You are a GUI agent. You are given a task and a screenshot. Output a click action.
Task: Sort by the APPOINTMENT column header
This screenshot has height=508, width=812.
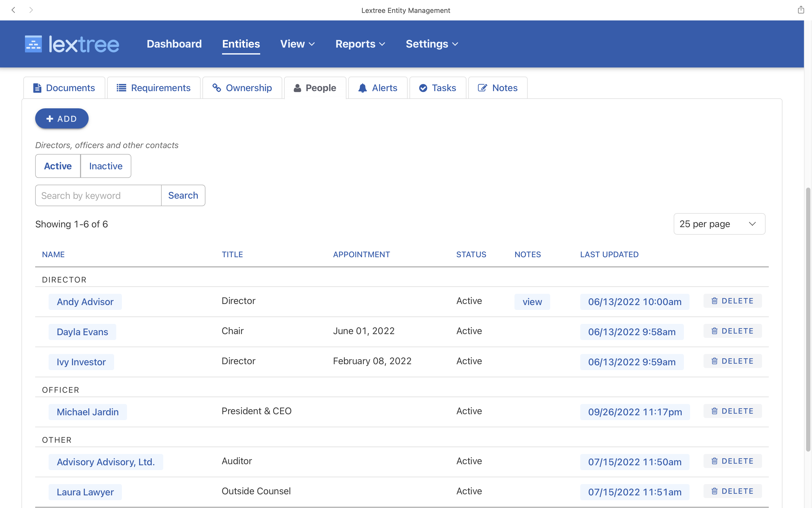click(x=361, y=254)
